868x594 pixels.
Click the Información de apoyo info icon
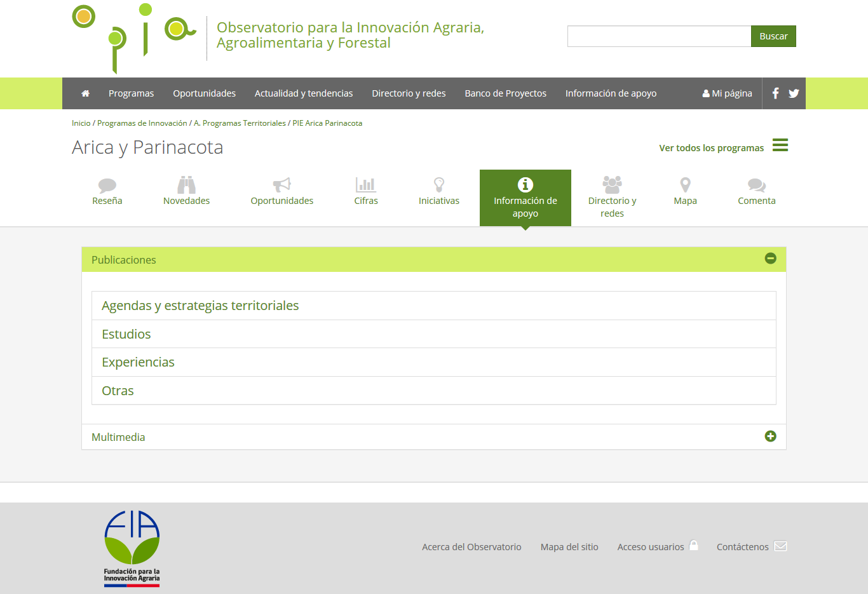coord(526,184)
